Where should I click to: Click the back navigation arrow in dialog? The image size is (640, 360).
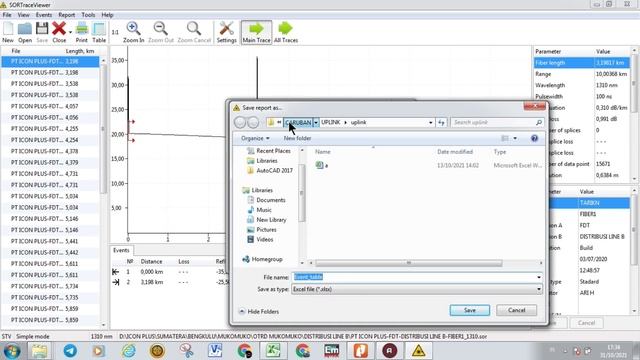pyautogui.click(x=240, y=122)
